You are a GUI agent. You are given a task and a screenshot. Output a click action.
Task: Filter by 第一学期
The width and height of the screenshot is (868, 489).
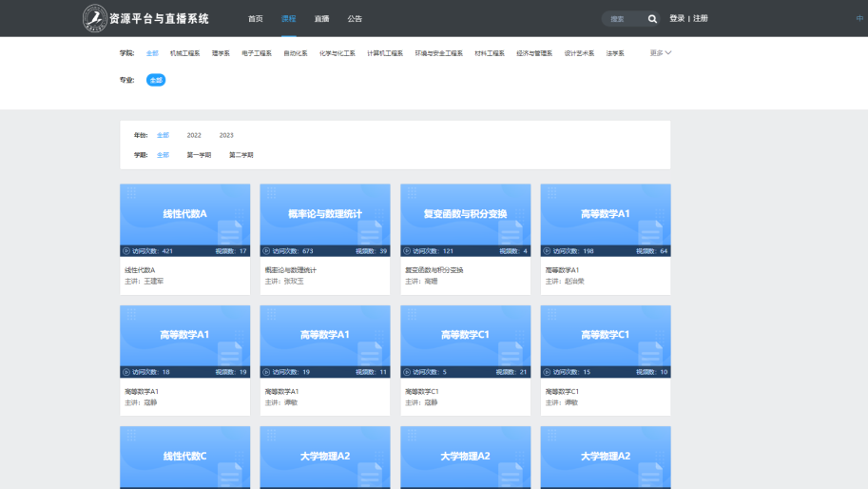(x=199, y=155)
